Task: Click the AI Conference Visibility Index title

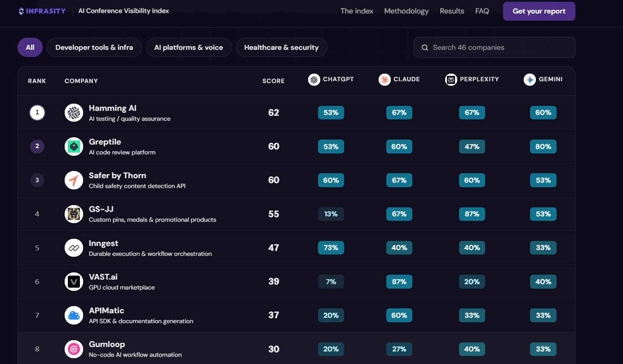Action: pos(124,11)
